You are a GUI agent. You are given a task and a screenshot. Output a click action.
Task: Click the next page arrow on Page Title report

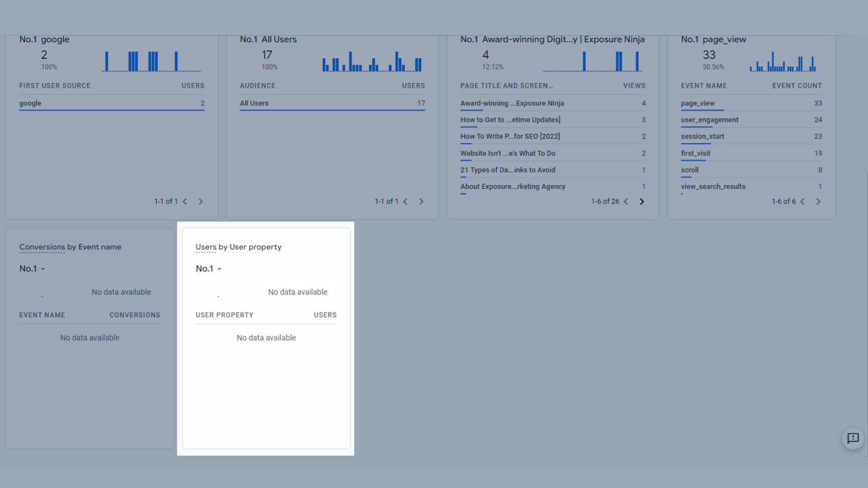(642, 202)
